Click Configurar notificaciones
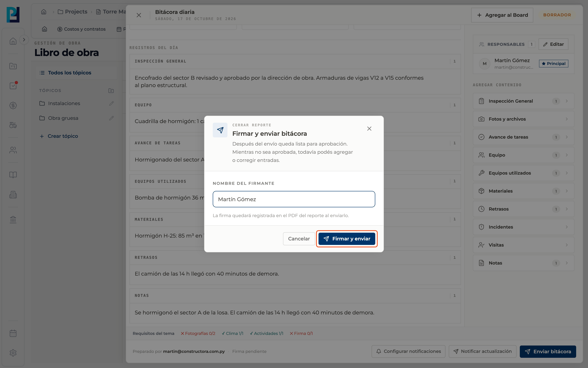588x368 pixels. point(409,351)
